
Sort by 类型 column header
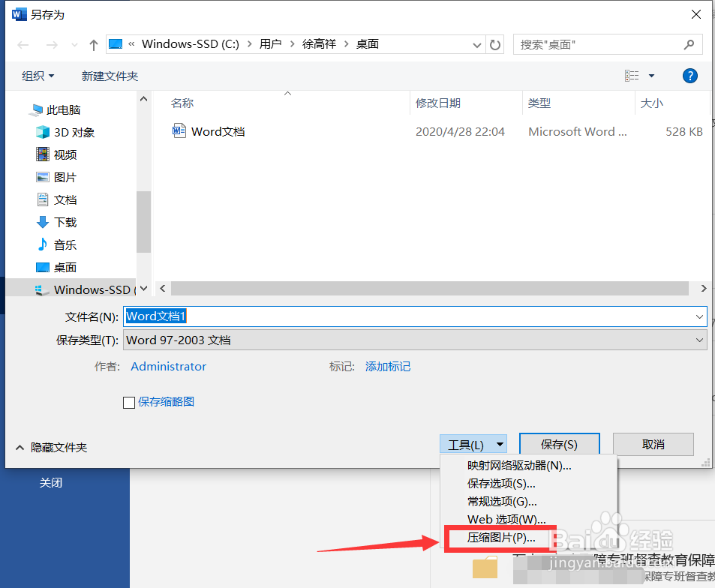click(539, 103)
